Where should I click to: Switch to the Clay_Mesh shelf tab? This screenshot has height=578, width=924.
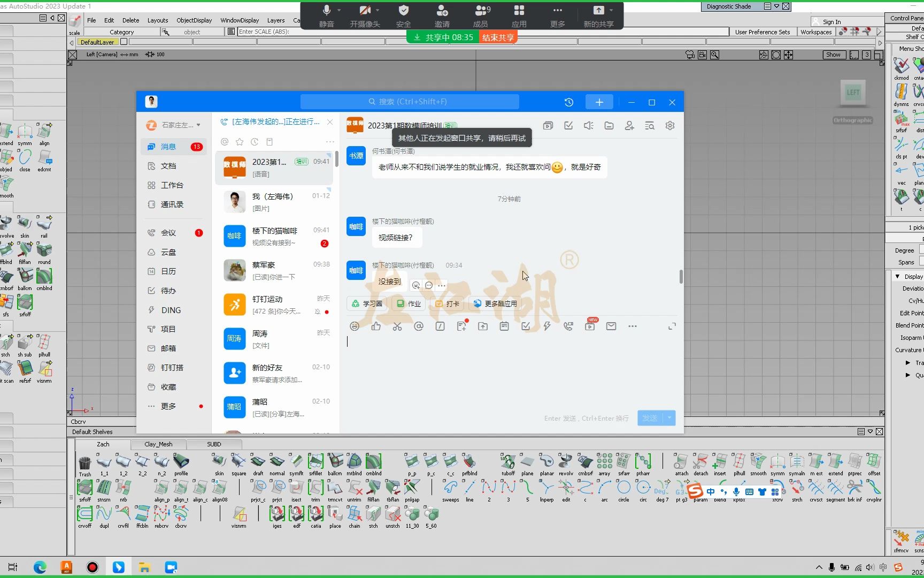[158, 444]
